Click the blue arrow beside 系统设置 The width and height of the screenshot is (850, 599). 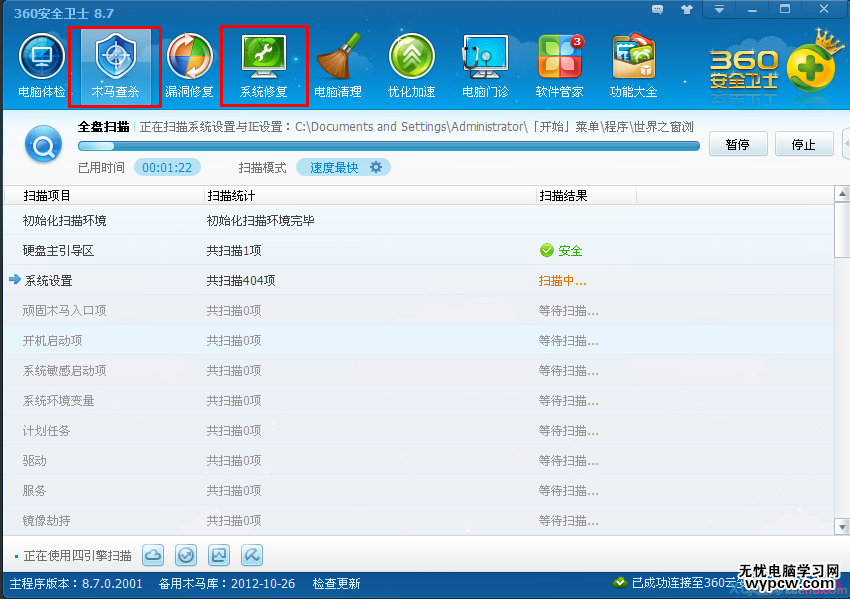point(15,279)
